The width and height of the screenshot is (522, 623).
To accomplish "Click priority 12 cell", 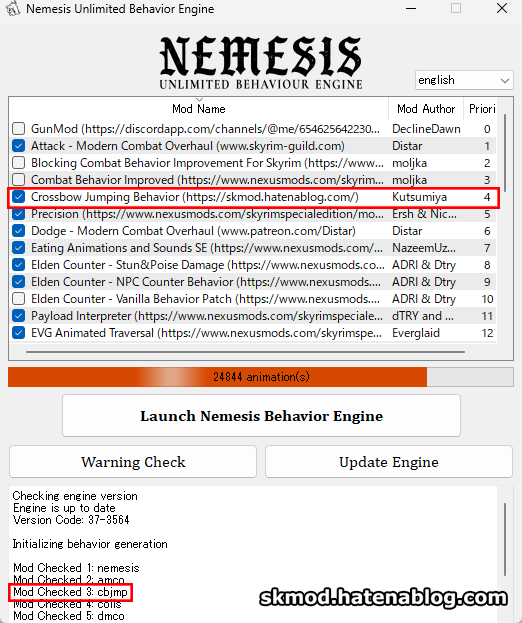I will coord(487,333).
